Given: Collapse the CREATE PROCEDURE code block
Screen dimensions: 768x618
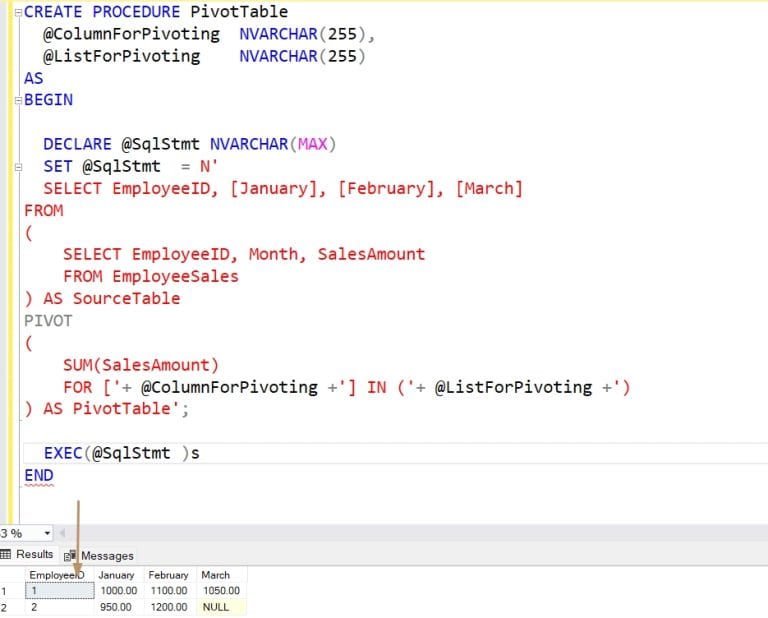Looking at the screenshot, I should (x=18, y=13).
